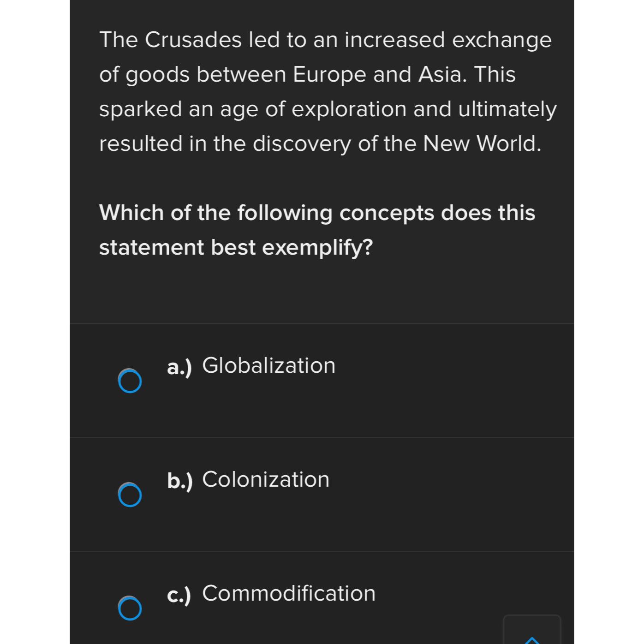Select the second answer row
This screenshot has width=644, height=644.
pyautogui.click(x=322, y=494)
